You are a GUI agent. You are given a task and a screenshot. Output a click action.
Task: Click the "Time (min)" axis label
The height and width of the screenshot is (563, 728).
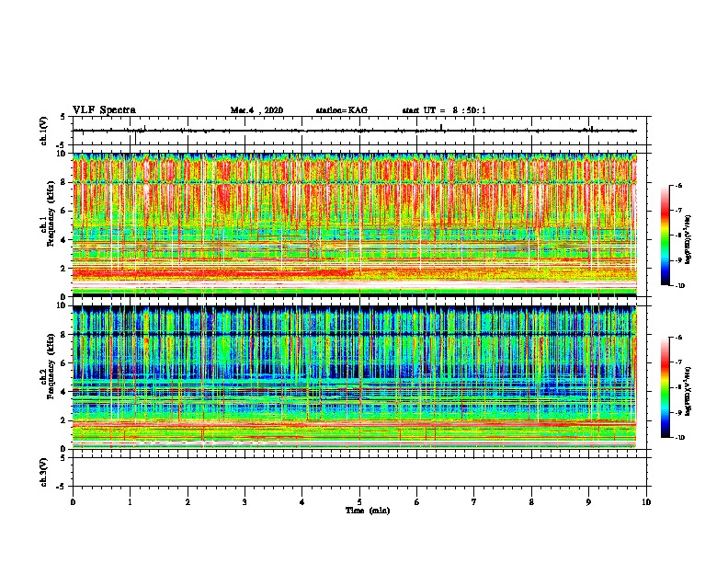click(x=368, y=511)
